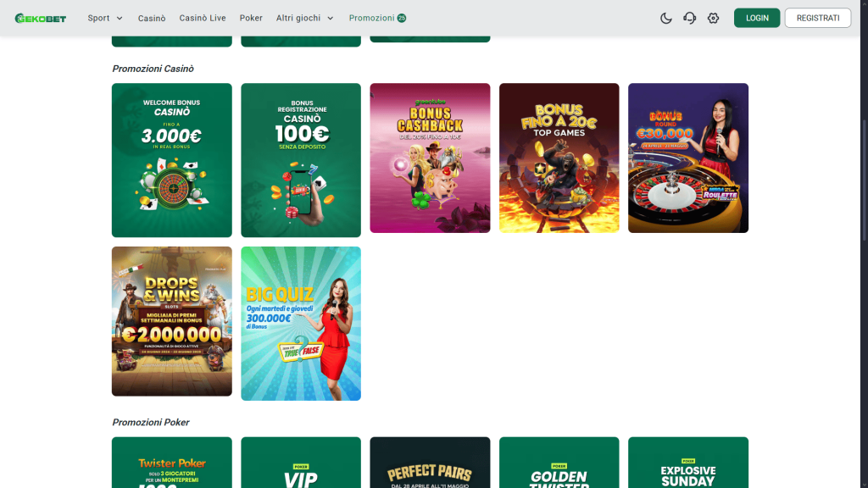Select the Poker menu item
The height and width of the screenshot is (488, 868).
click(x=251, y=17)
